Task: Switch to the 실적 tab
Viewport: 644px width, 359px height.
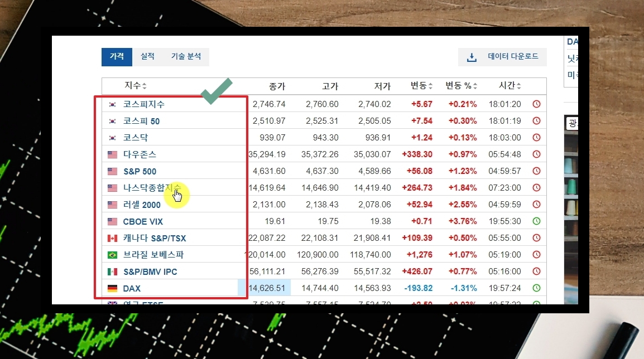Action: point(147,57)
